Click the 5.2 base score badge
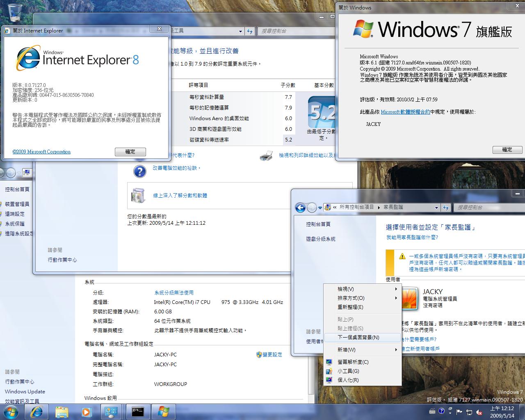 [x=322, y=112]
